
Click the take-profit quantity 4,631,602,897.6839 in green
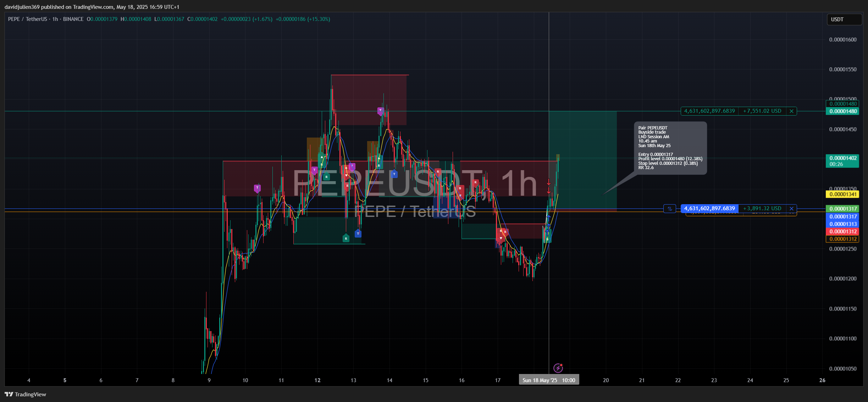click(x=709, y=111)
